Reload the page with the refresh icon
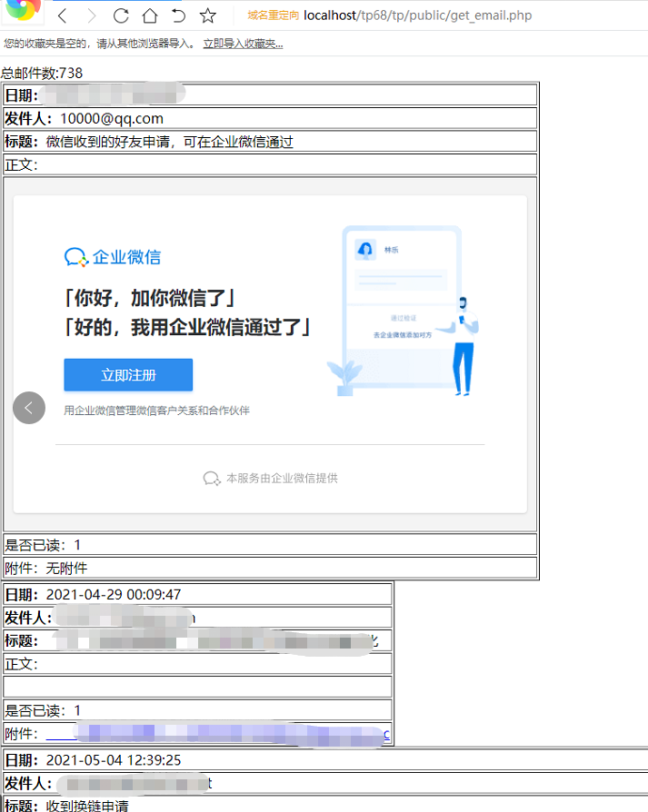 click(x=121, y=15)
